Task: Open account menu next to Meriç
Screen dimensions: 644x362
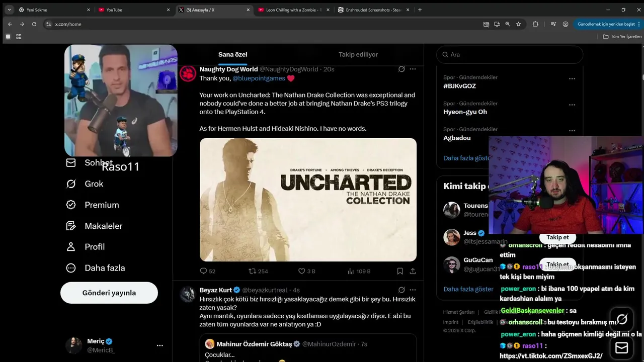Action: tap(159, 345)
